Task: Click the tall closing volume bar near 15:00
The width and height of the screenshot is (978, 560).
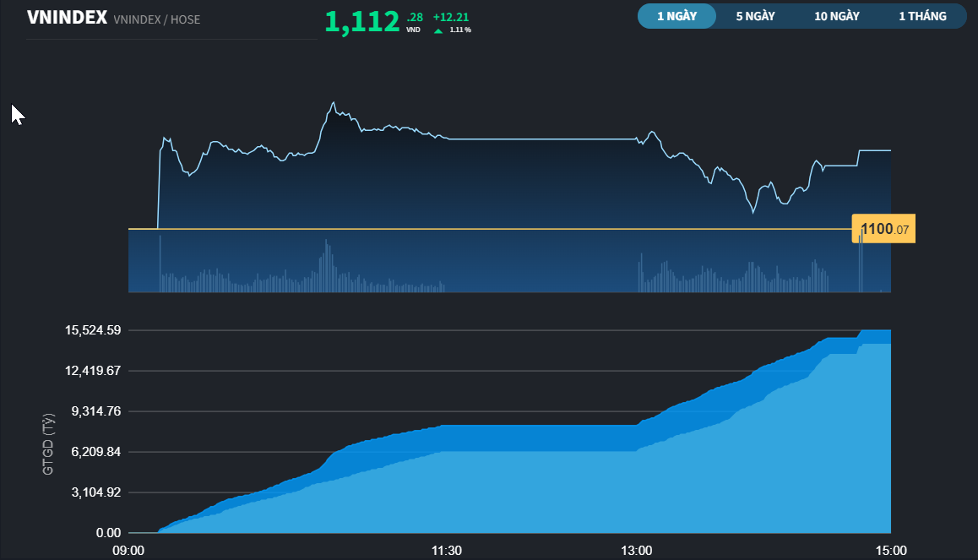Action: point(861,261)
